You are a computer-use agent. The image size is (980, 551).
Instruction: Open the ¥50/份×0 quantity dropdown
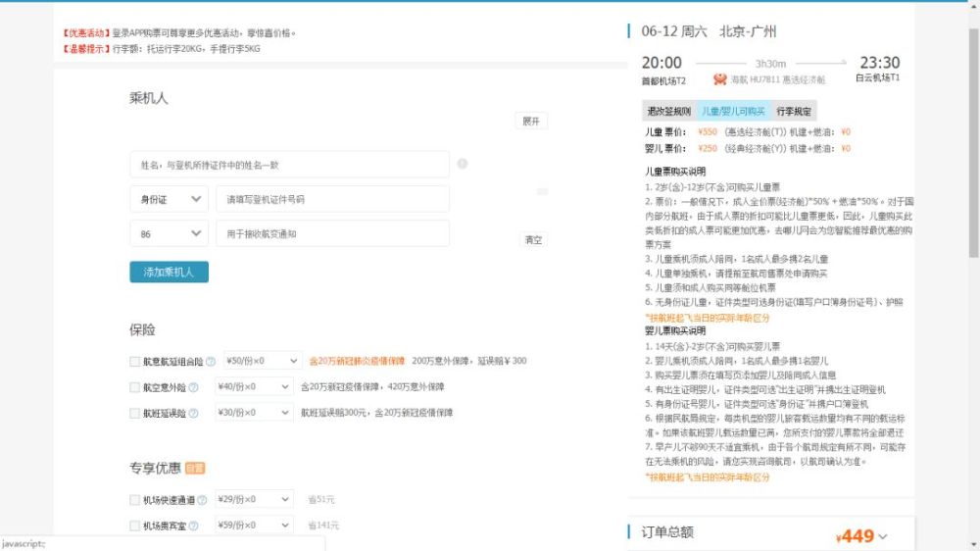click(x=263, y=361)
